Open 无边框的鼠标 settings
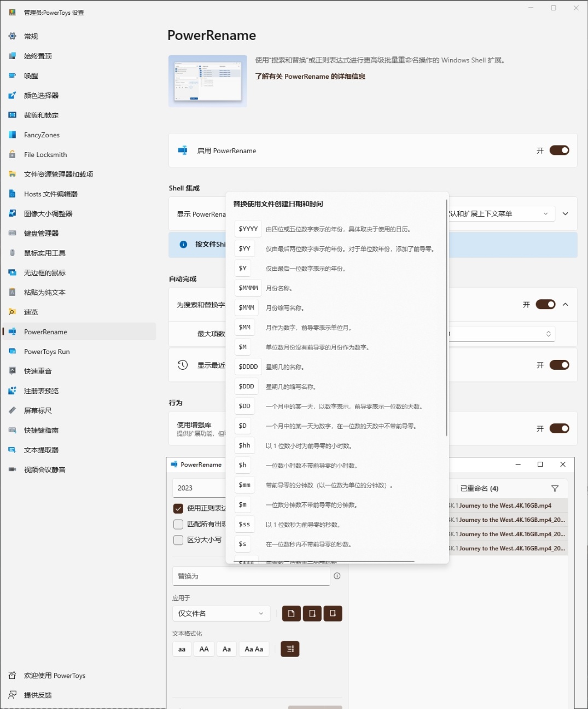588x709 pixels. coord(79,272)
